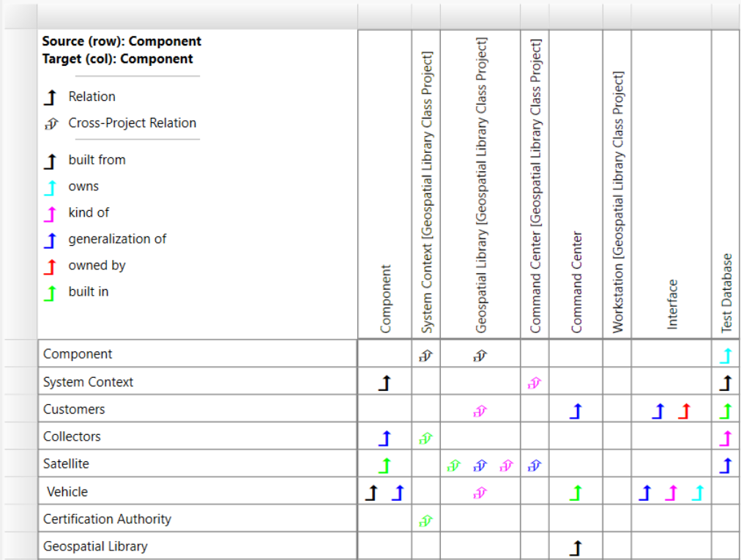Select black arrow in System Context row, Component column
The image size is (741, 560).
click(385, 383)
